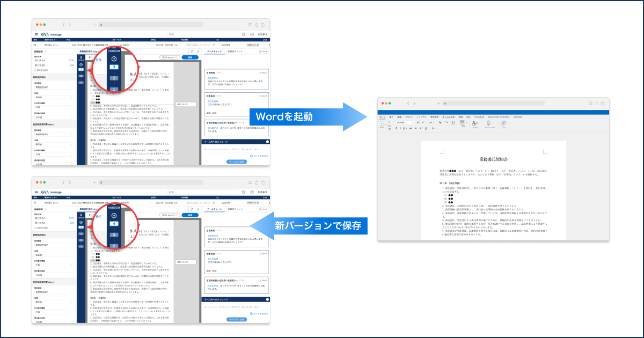Screen dimensions: 644x338
Task: Expand 業務委託契約 dropdown in bottom GVA window
Action: 54,245
